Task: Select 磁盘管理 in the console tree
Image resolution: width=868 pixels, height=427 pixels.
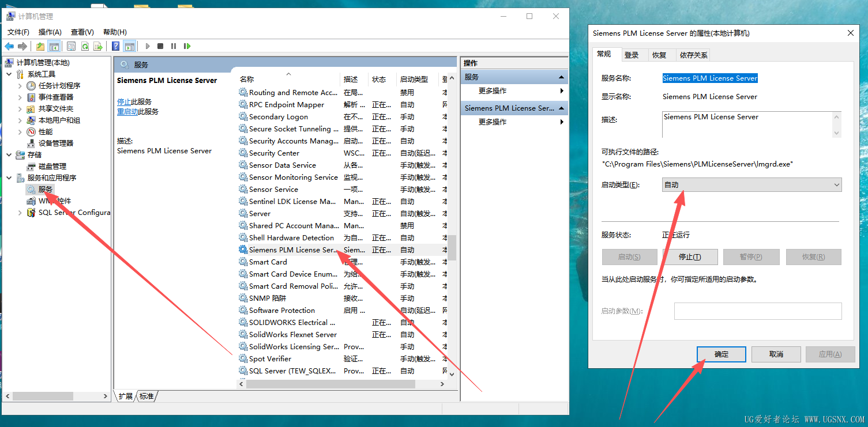Action: tap(52, 166)
